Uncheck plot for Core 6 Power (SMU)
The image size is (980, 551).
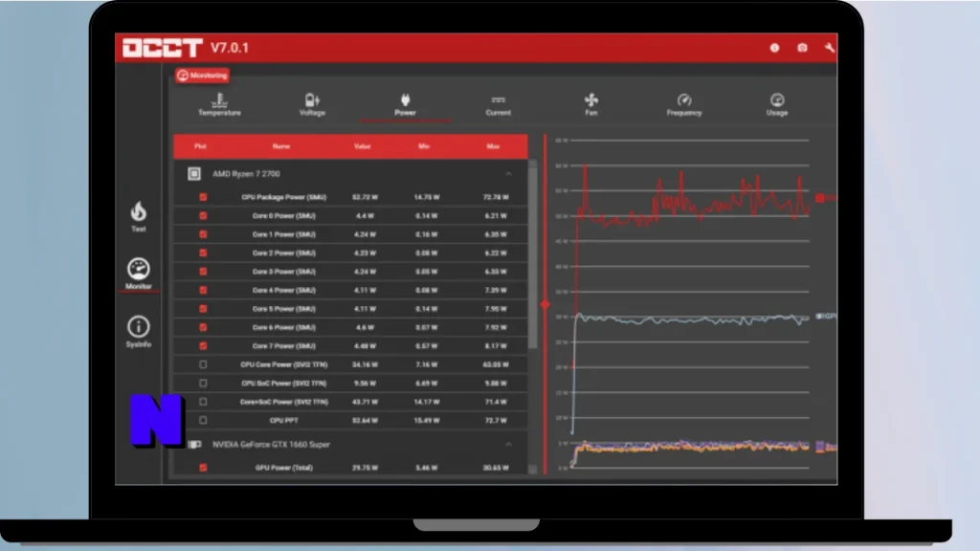coord(203,327)
